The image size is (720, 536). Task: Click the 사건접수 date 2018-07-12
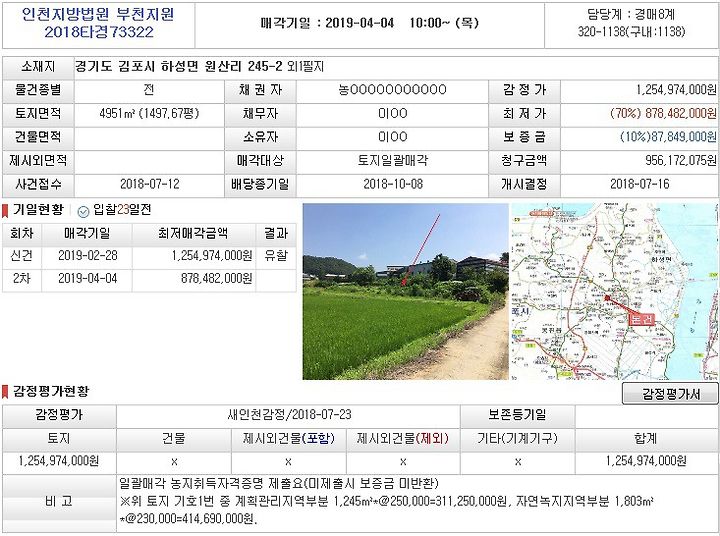pos(150,184)
